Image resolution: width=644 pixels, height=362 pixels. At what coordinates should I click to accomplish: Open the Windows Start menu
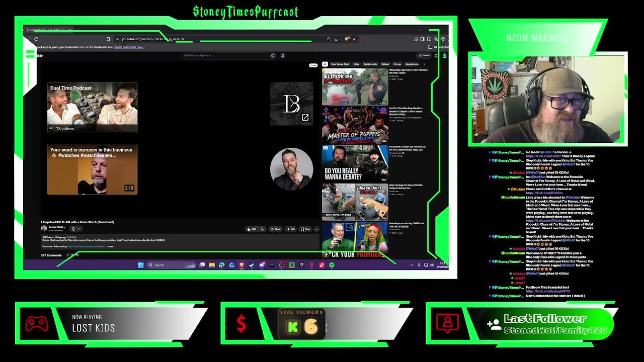[x=140, y=265]
